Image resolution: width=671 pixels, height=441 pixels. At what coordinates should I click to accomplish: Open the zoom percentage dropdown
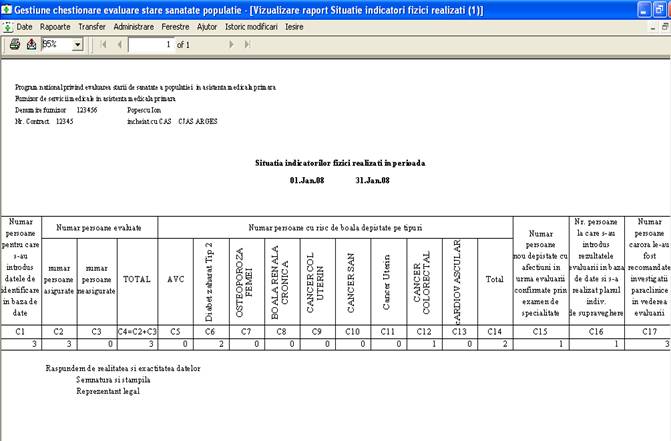77,45
